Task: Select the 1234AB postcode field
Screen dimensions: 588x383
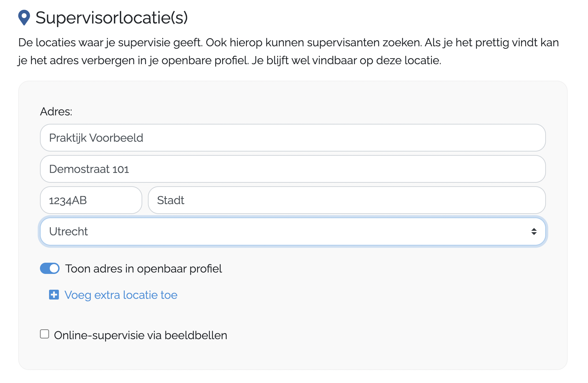Action: 91,200
